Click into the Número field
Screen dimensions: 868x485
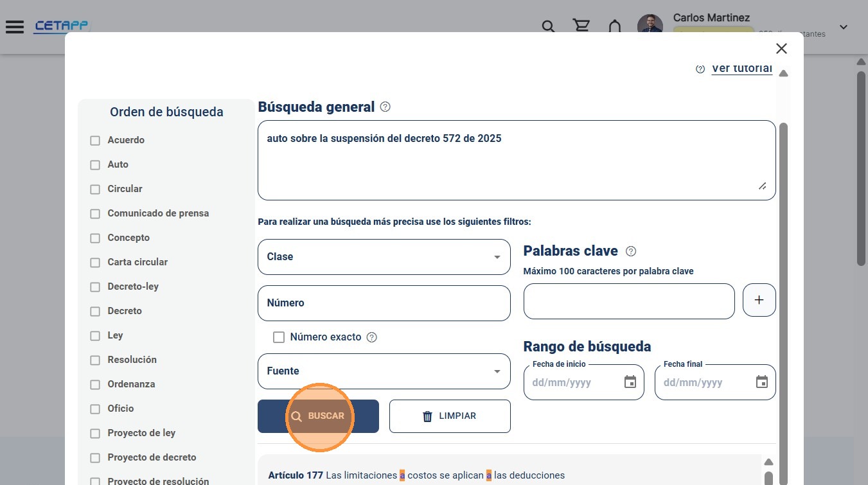click(384, 303)
